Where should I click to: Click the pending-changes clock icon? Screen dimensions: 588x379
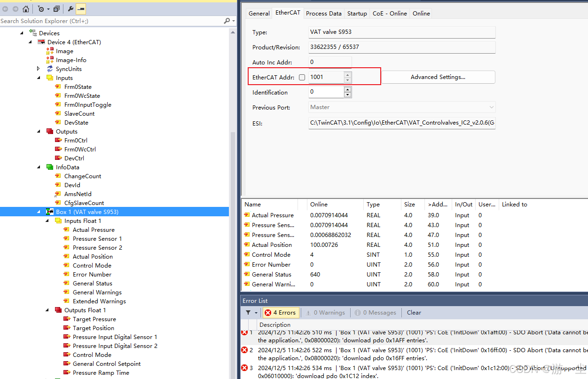40,8
